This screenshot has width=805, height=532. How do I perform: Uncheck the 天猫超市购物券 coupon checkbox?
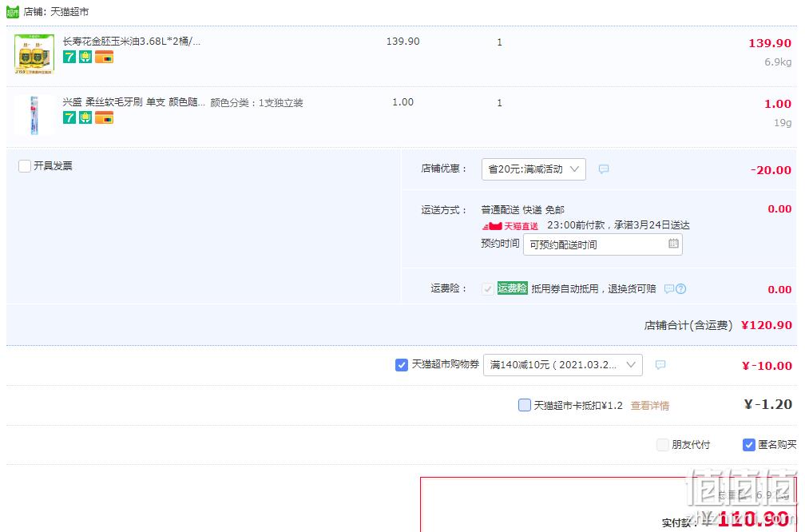coord(402,364)
